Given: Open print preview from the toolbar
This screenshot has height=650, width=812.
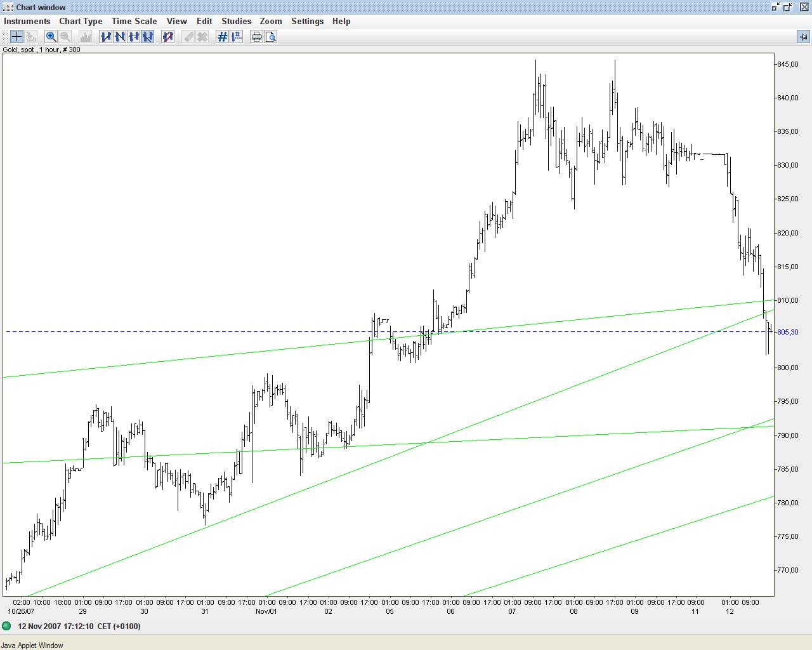Looking at the screenshot, I should (x=271, y=37).
